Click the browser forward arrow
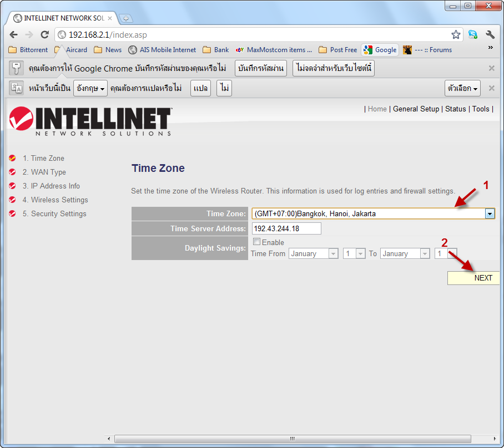This screenshot has height=448, width=504. coord(29,35)
